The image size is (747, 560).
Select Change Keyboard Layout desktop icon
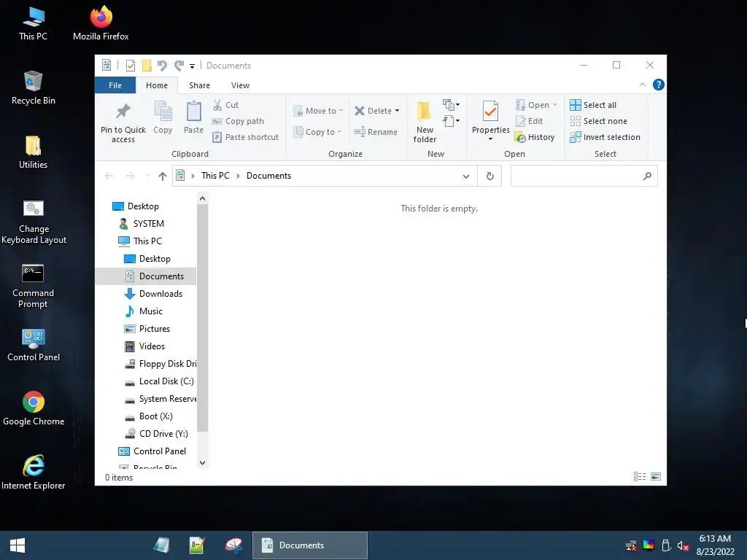(x=34, y=222)
